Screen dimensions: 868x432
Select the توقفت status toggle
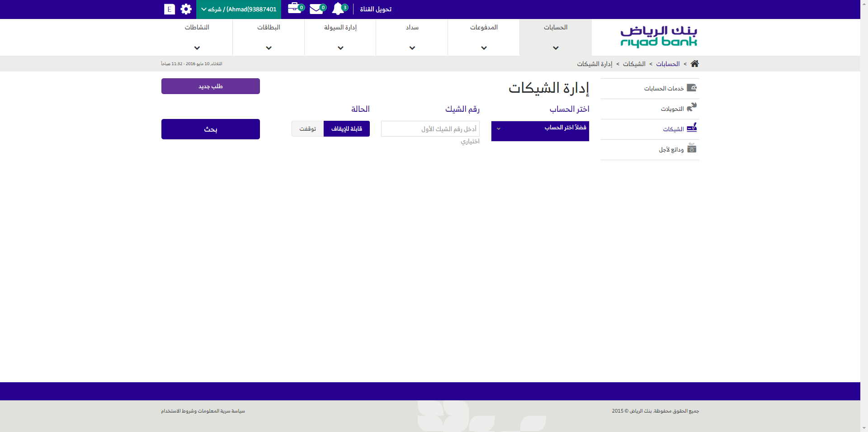click(x=307, y=129)
